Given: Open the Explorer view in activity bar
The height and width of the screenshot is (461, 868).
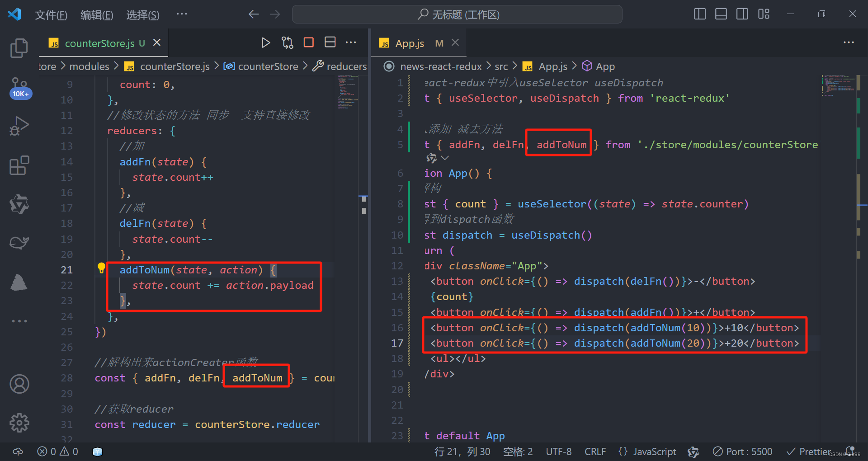Looking at the screenshot, I should point(19,48).
